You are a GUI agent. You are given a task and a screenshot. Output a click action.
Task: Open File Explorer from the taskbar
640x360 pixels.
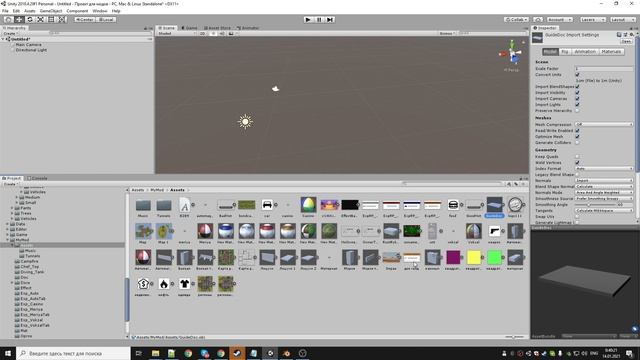point(156,353)
